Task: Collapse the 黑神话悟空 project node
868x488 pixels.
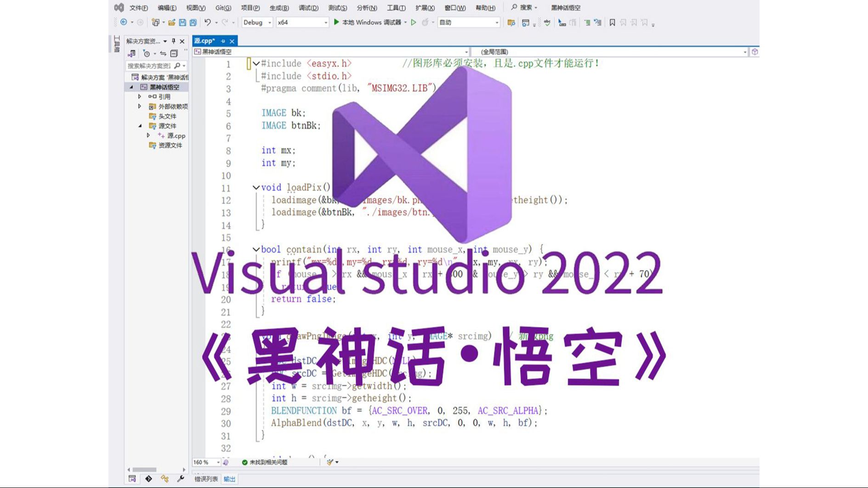Action: tap(131, 87)
